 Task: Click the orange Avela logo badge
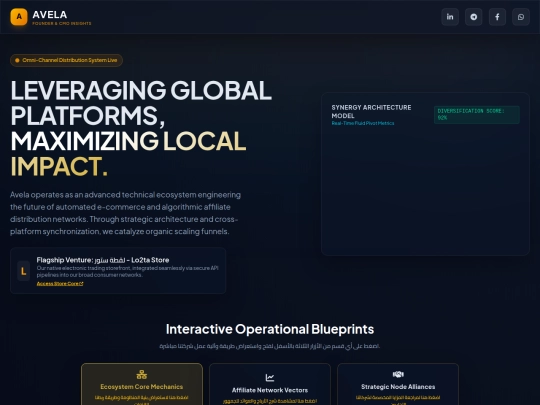point(19,17)
